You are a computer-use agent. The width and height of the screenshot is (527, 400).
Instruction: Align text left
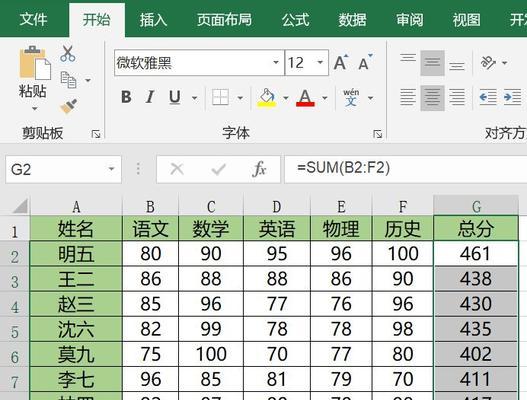[x=408, y=97]
